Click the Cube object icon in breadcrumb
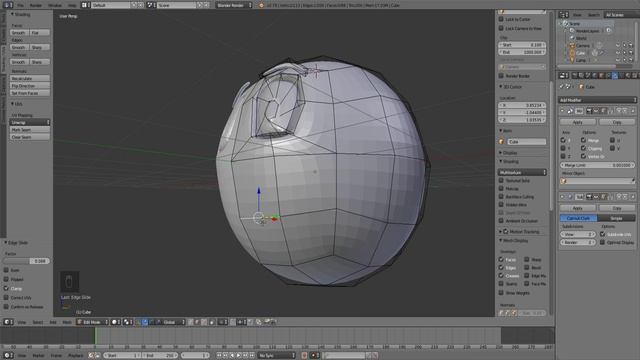640x360 pixels. coord(582,87)
